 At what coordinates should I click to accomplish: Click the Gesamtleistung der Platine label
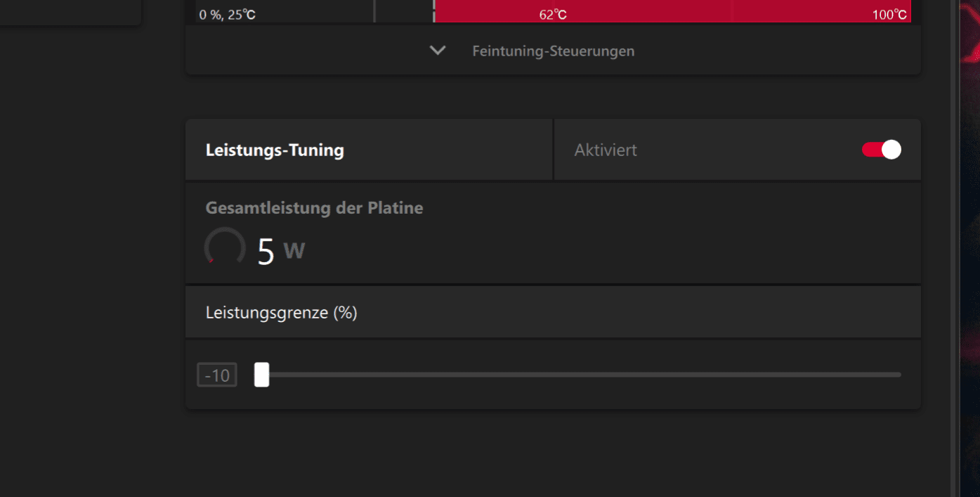point(314,208)
